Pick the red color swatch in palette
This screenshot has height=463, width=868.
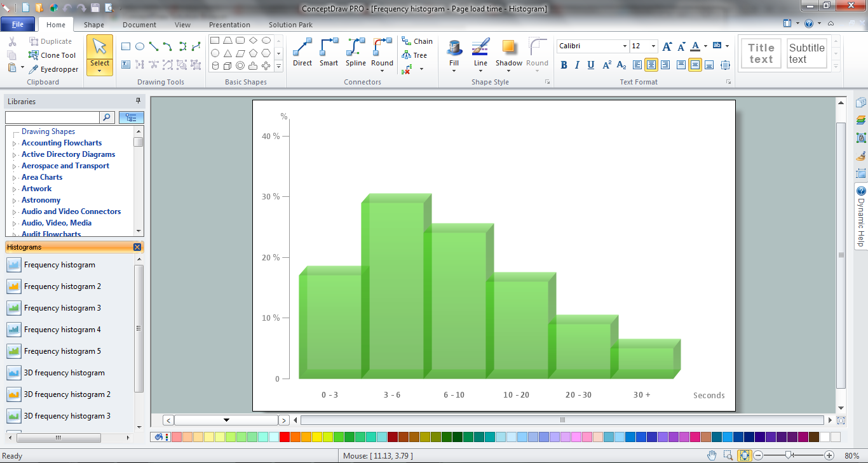tap(285, 437)
